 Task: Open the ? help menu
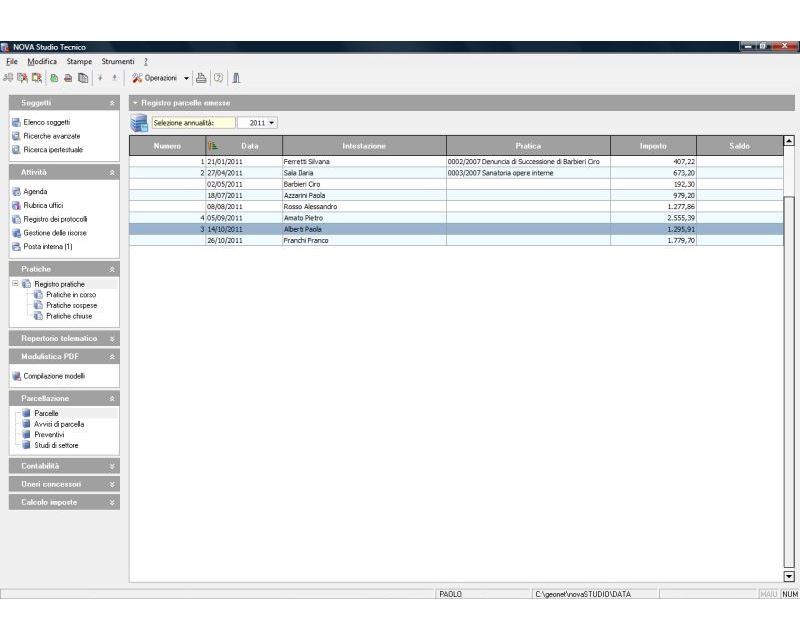(146, 61)
